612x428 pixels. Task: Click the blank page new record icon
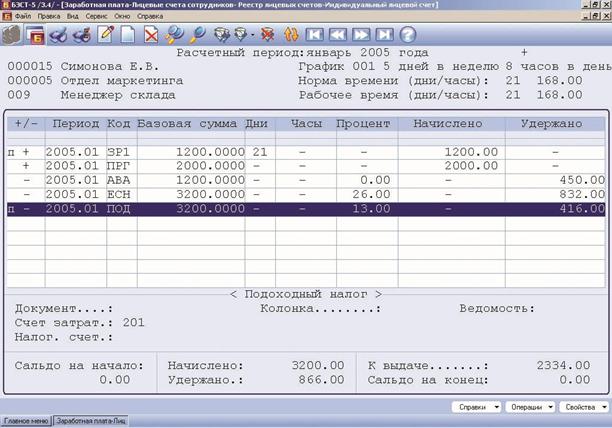click(128, 35)
